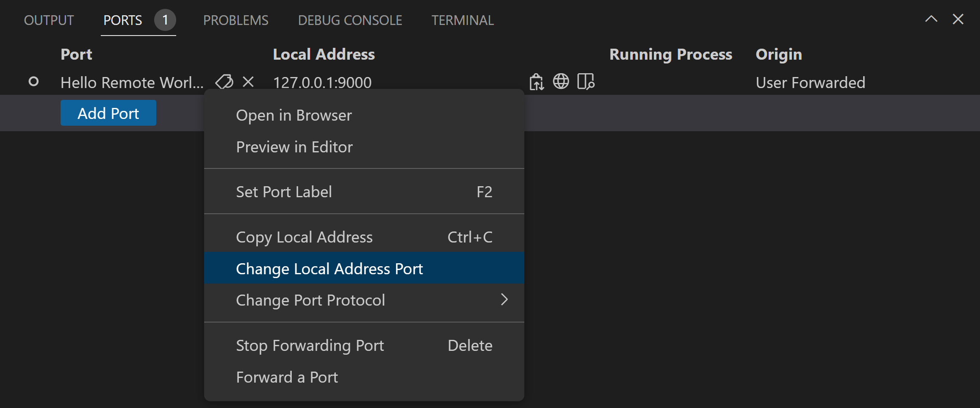Click the port status circle indicator
Image resolution: width=980 pixels, height=408 pixels.
tap(33, 82)
